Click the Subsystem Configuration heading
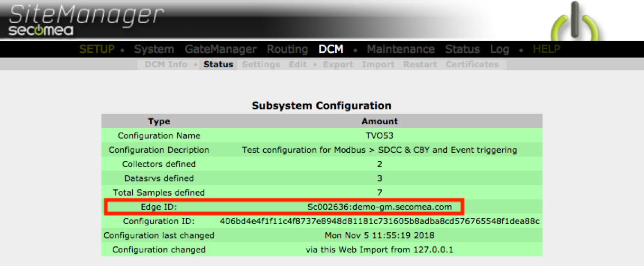This screenshot has width=644, height=266. 321,106
